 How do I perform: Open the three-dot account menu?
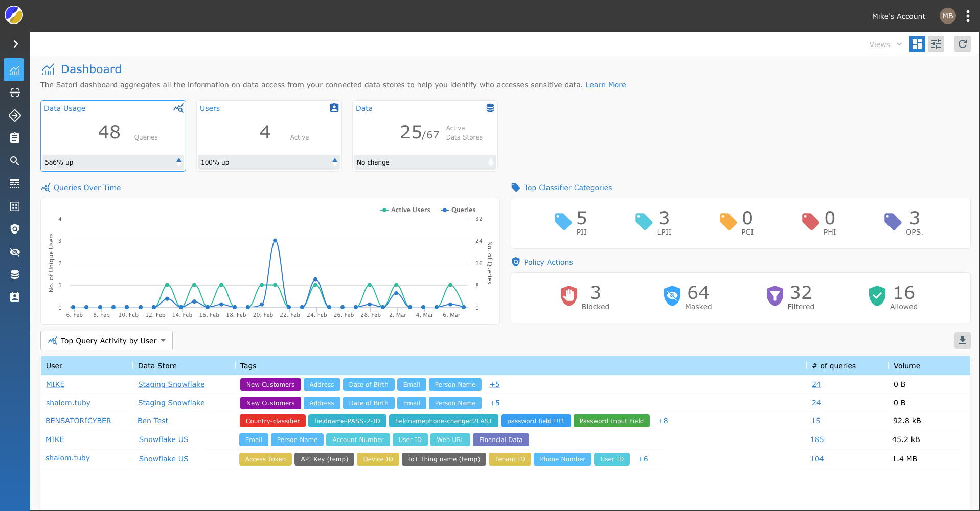coord(968,16)
